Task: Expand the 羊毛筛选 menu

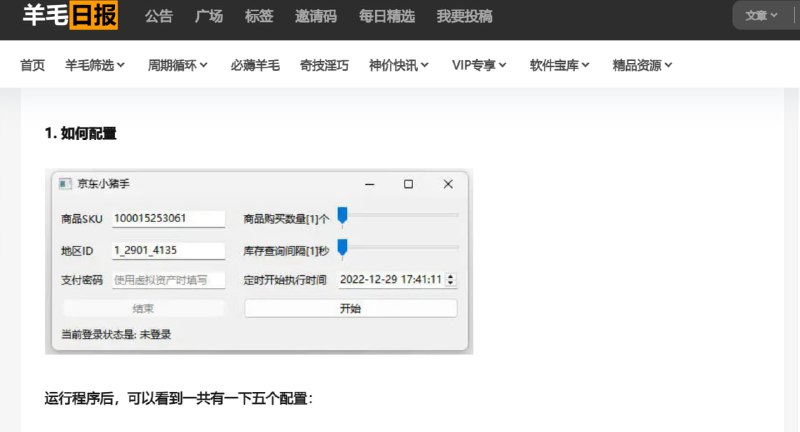Action: pyautogui.click(x=95, y=65)
